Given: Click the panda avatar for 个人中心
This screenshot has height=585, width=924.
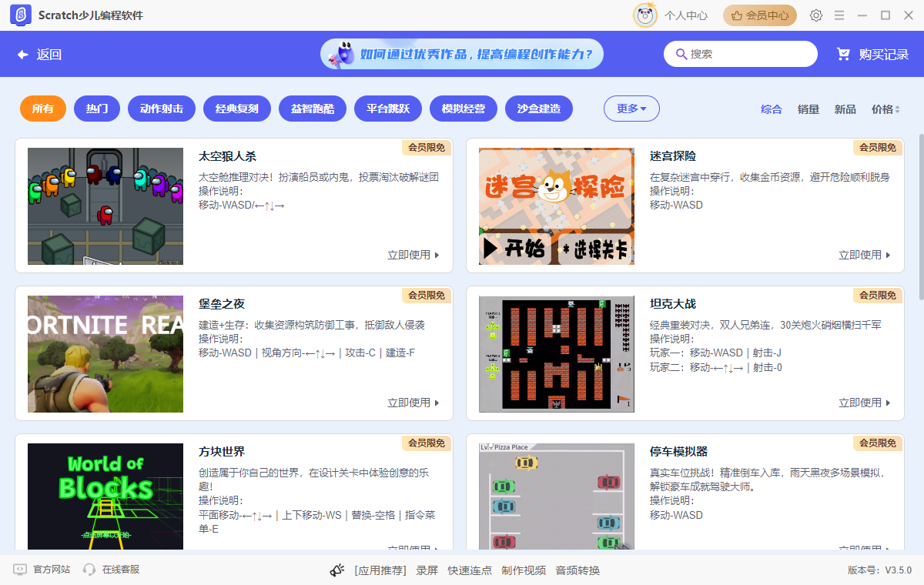Looking at the screenshot, I should click(645, 15).
